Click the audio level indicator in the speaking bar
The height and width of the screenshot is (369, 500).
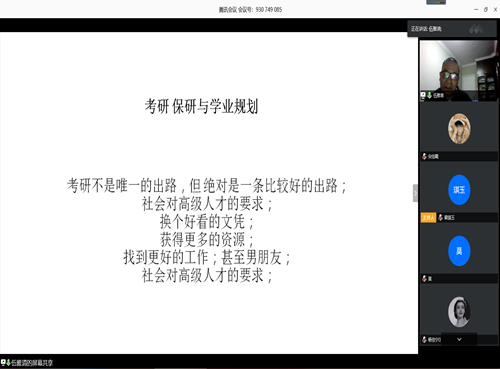pos(476,29)
